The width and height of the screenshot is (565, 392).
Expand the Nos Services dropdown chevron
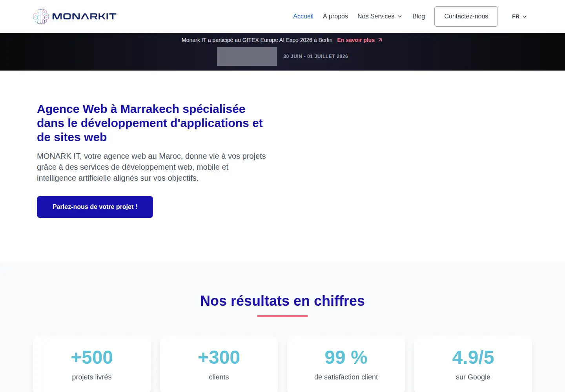pos(400,16)
